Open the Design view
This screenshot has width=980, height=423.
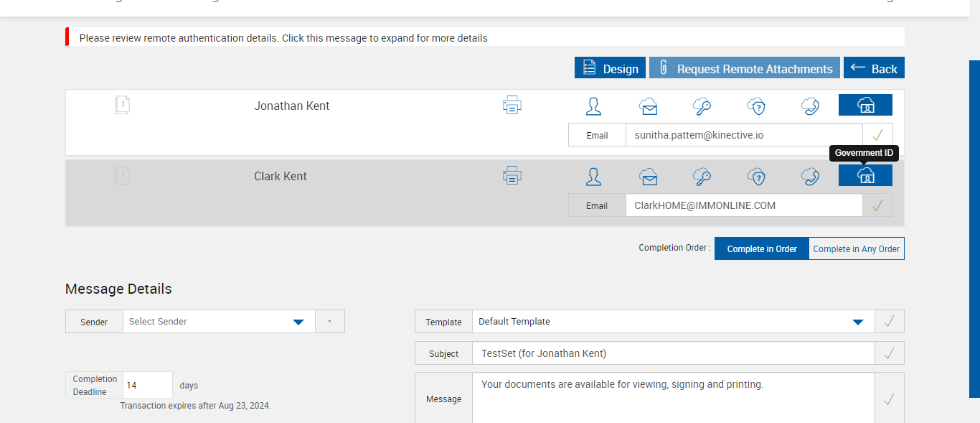610,68
